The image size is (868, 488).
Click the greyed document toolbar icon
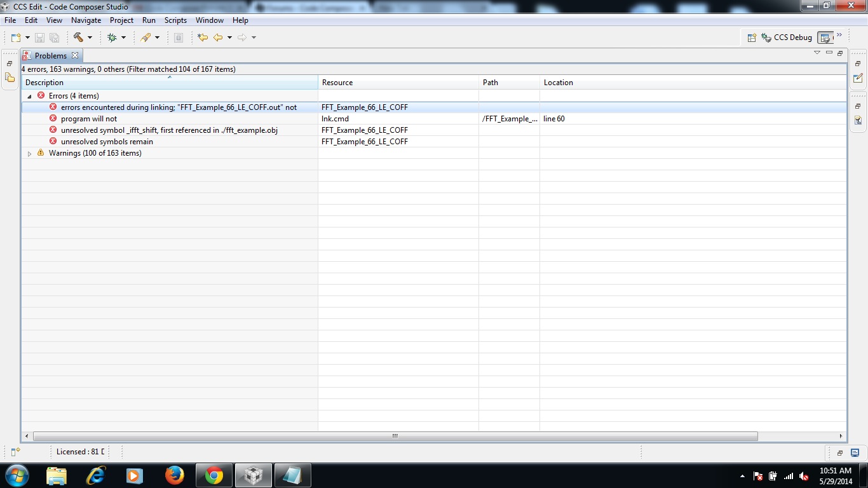(x=179, y=37)
